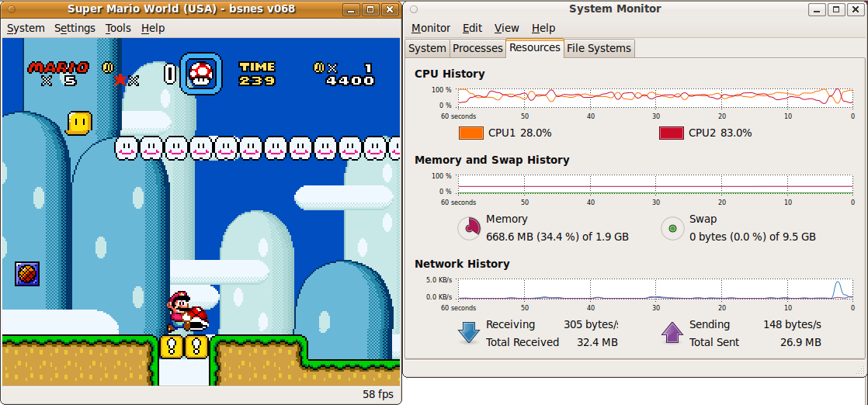Click the 58 fps status text
Image resolution: width=868 pixels, height=405 pixels.
coord(378,394)
